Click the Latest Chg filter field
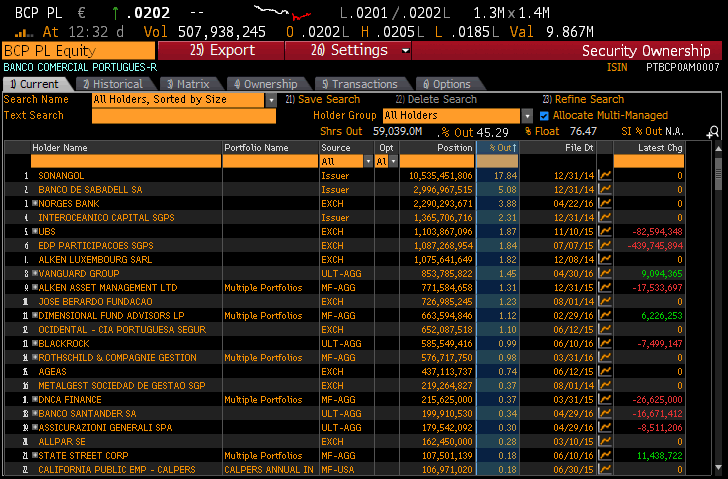 point(649,162)
